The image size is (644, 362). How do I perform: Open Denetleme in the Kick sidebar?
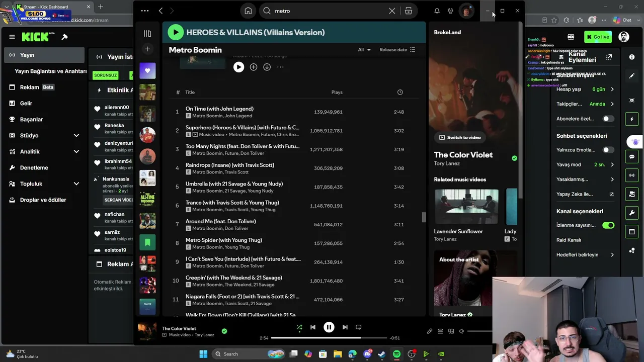click(x=44, y=167)
